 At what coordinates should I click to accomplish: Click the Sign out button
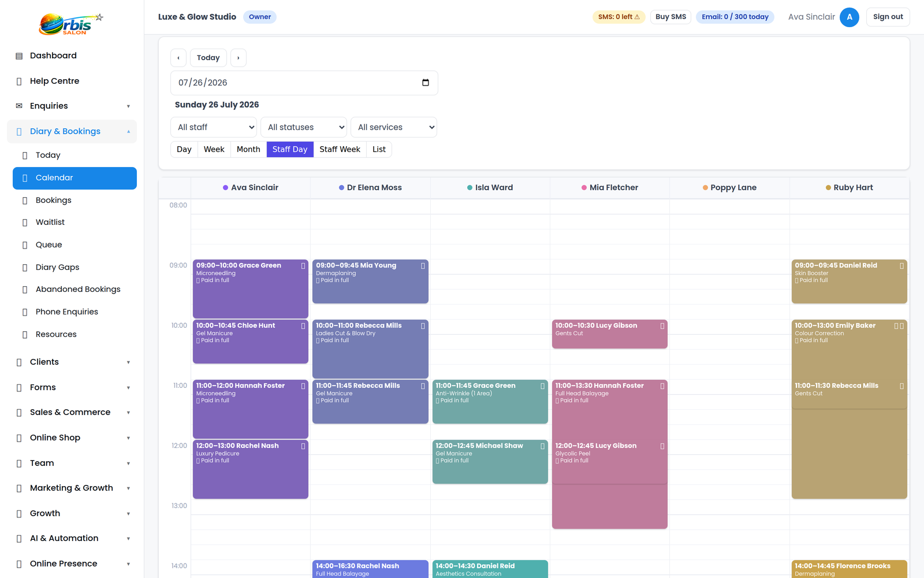pos(888,17)
